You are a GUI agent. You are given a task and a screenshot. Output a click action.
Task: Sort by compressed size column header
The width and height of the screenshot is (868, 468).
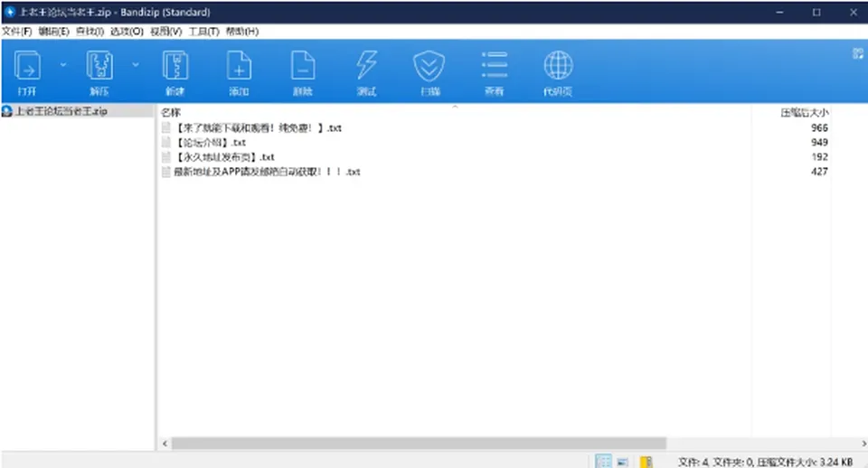(805, 112)
